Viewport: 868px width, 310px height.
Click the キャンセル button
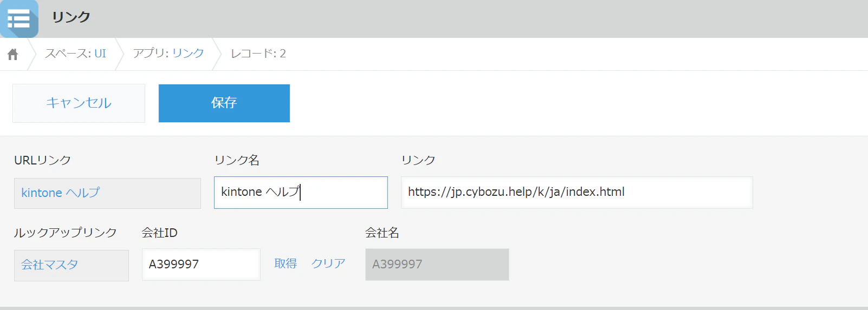[x=79, y=103]
